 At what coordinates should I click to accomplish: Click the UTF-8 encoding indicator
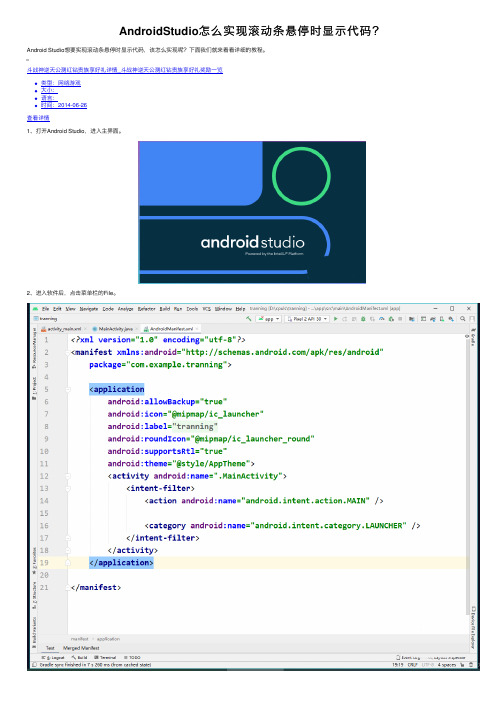[x=428, y=665]
